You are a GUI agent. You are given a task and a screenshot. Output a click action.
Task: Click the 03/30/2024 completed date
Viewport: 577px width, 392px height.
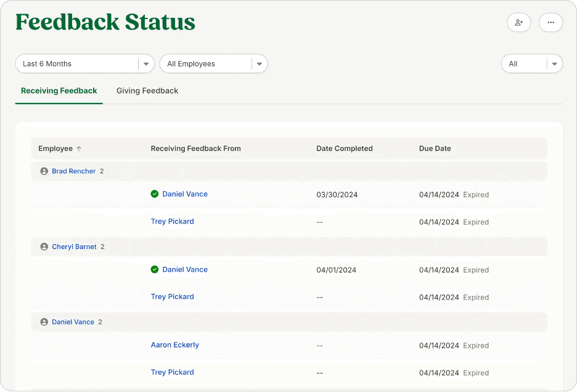click(337, 195)
